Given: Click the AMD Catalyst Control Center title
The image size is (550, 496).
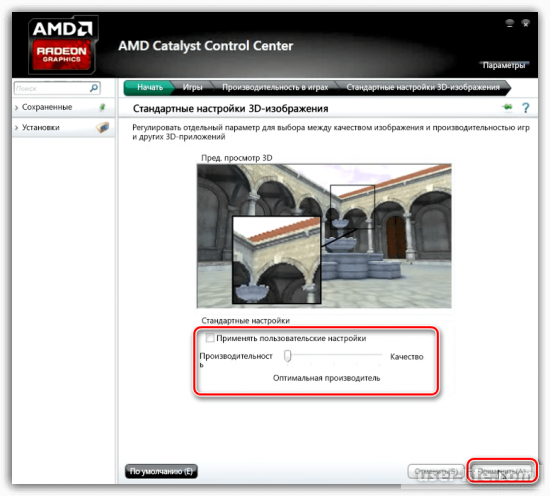Looking at the screenshot, I should [206, 46].
